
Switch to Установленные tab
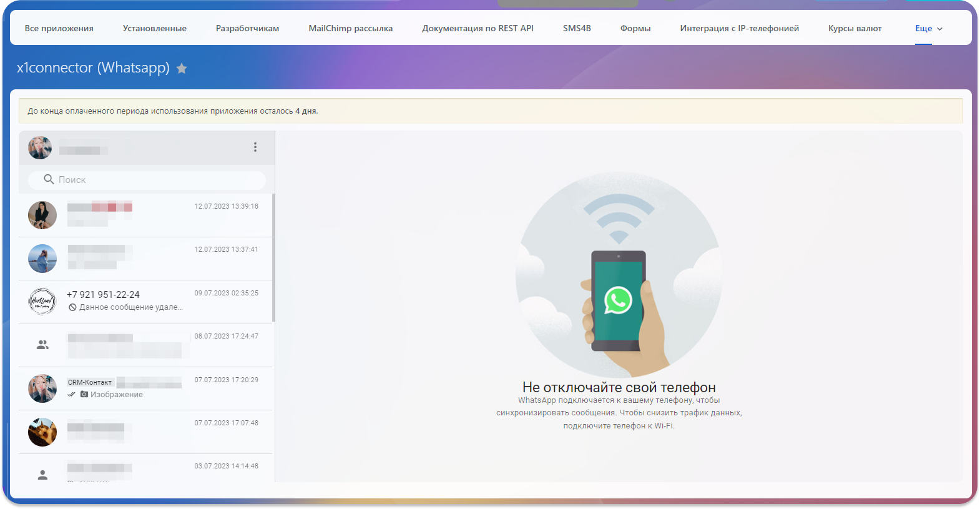[x=155, y=29]
